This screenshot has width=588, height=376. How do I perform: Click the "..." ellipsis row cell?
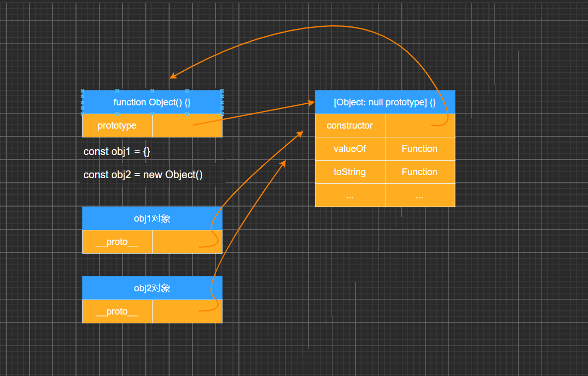tap(350, 195)
